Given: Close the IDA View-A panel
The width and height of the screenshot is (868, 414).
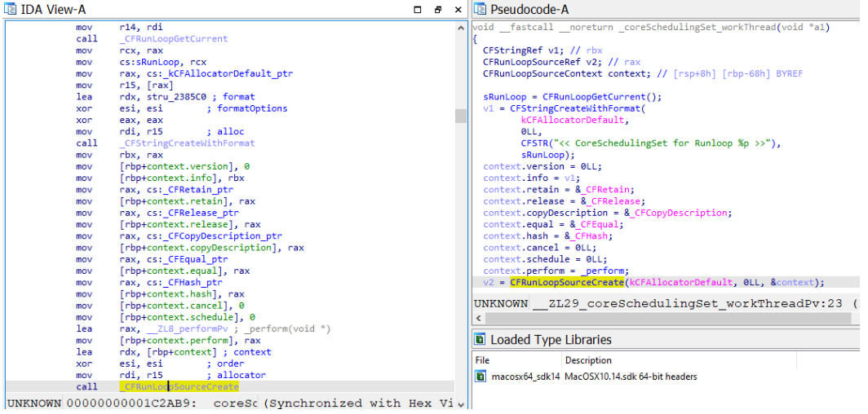Looking at the screenshot, I should coord(458,10).
